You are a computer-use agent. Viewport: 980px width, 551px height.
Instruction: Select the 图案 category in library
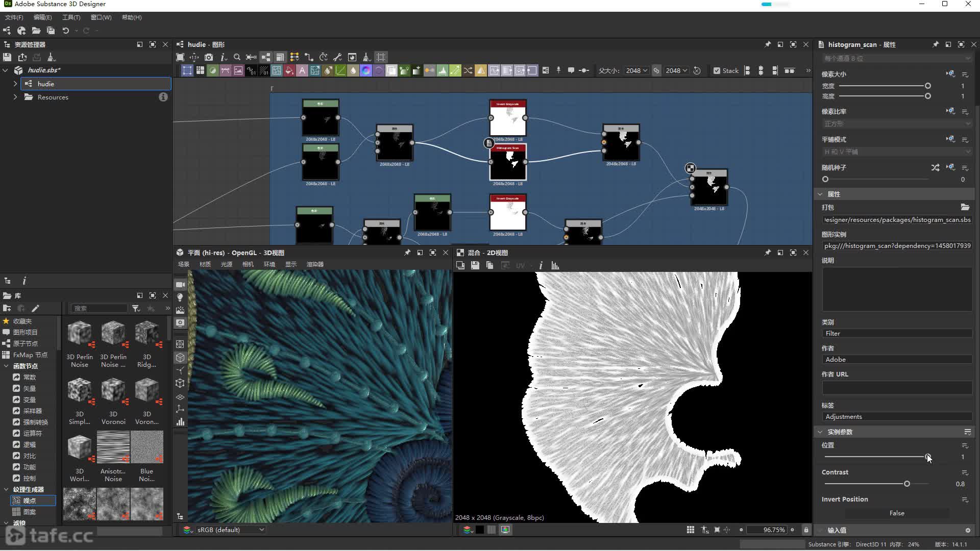pos(30,512)
